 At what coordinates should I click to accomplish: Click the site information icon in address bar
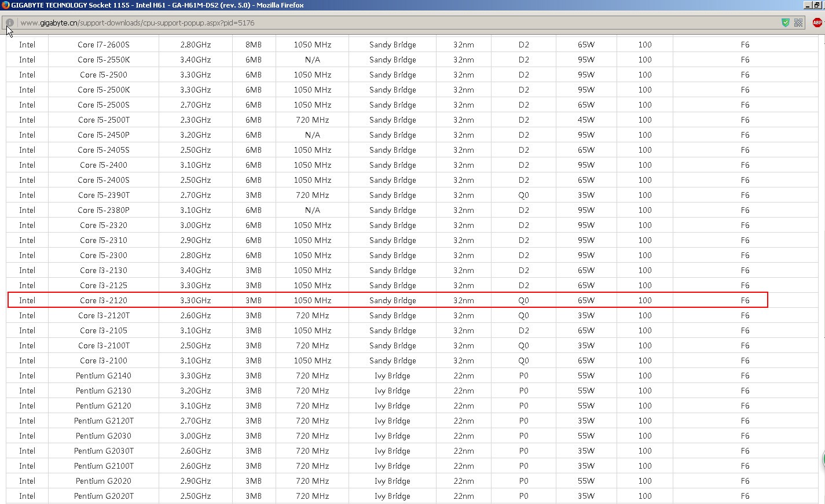(10, 23)
